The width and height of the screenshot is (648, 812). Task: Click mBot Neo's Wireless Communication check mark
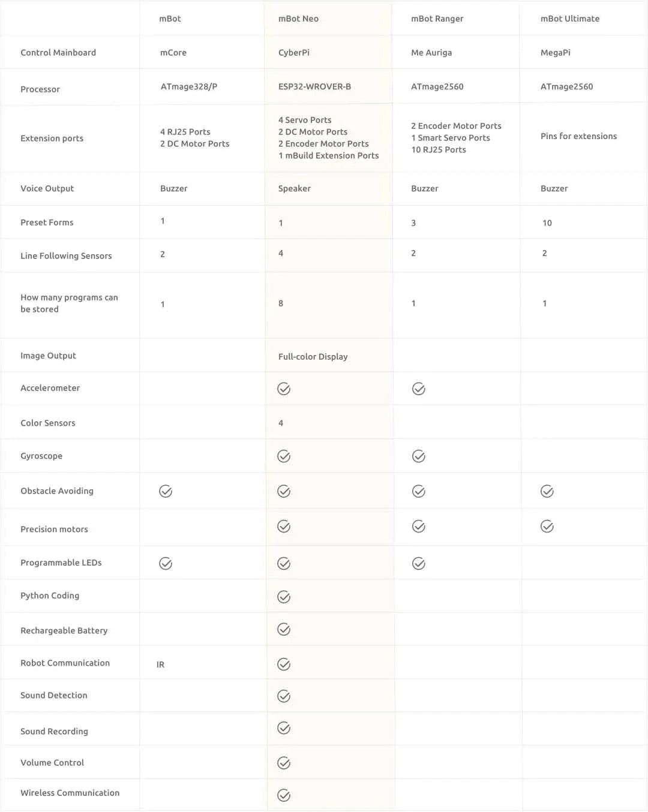(x=284, y=795)
